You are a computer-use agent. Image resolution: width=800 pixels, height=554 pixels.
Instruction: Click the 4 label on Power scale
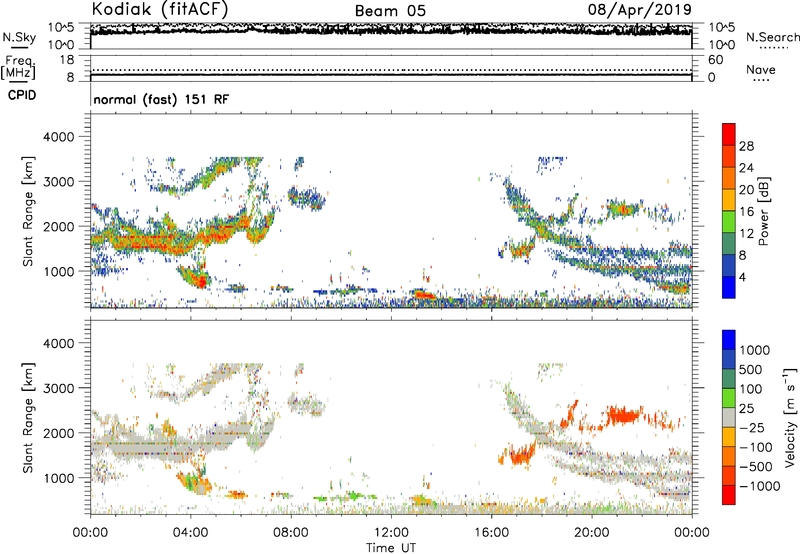click(743, 277)
